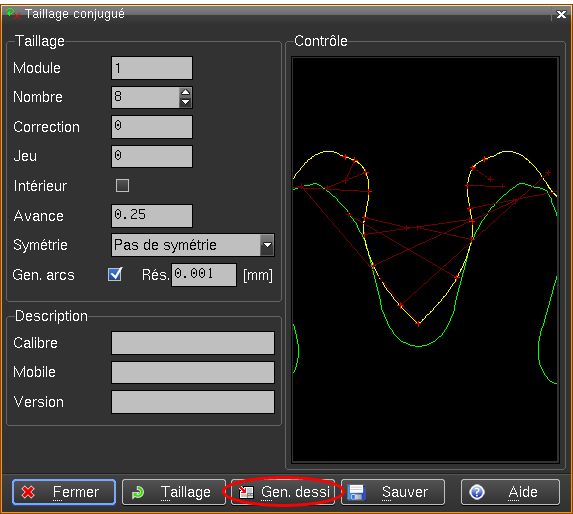Click the Correction input field
573x514 pixels.
[152, 127]
